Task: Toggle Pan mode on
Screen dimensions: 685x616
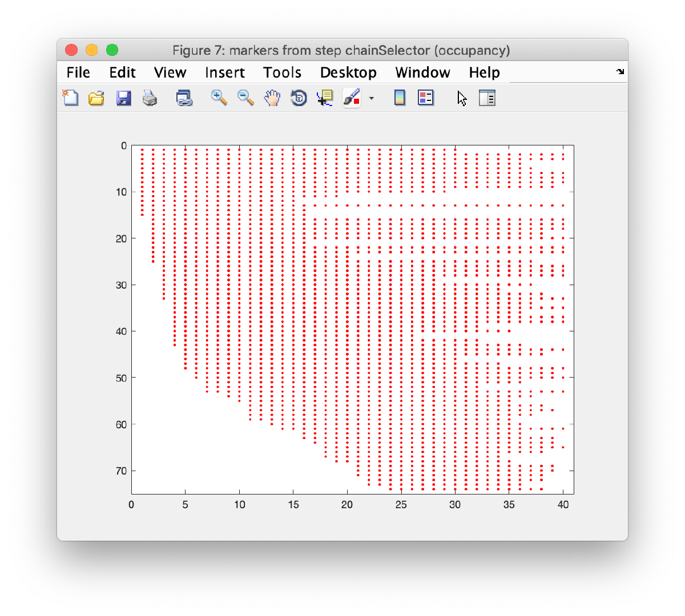Action: point(272,98)
